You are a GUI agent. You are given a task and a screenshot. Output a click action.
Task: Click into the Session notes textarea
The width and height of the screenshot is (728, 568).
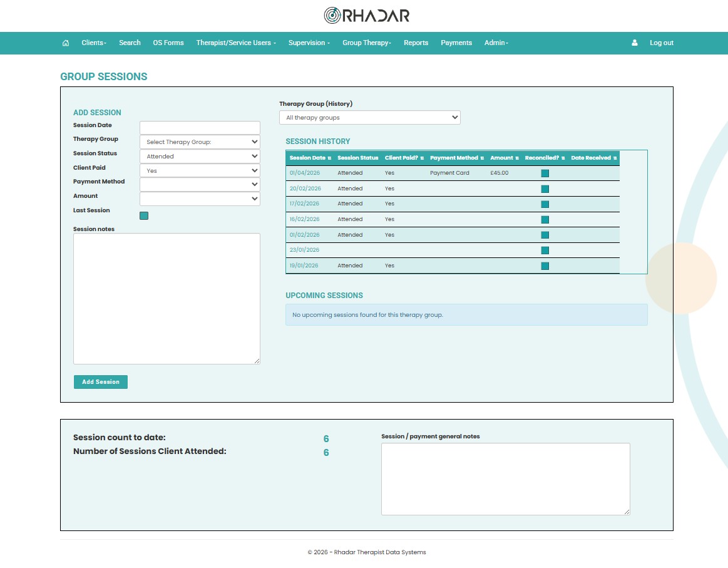point(167,299)
